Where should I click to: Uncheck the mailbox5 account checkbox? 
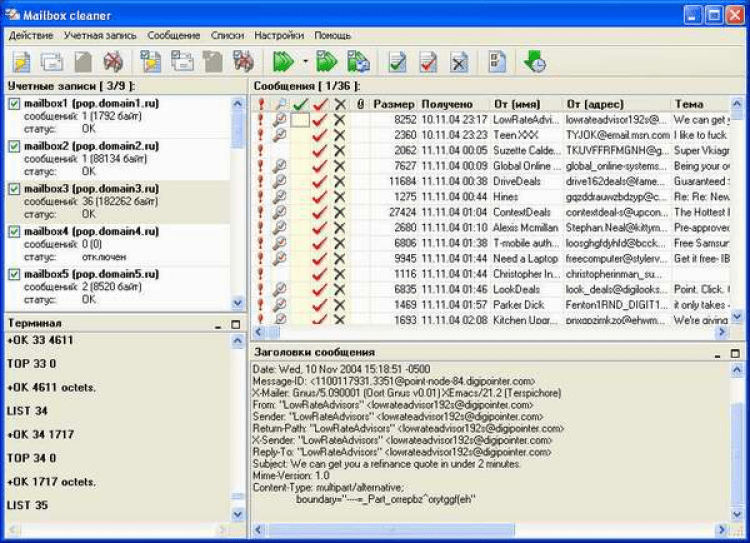tap(14, 274)
